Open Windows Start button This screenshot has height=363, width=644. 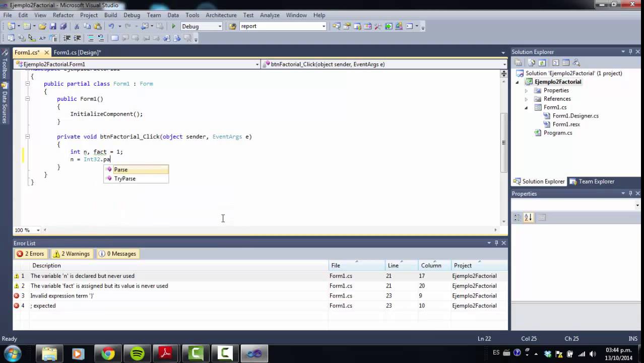click(x=13, y=353)
